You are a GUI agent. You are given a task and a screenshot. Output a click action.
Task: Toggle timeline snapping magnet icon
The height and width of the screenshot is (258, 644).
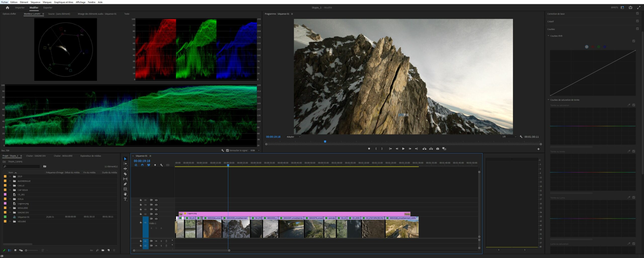point(142,165)
